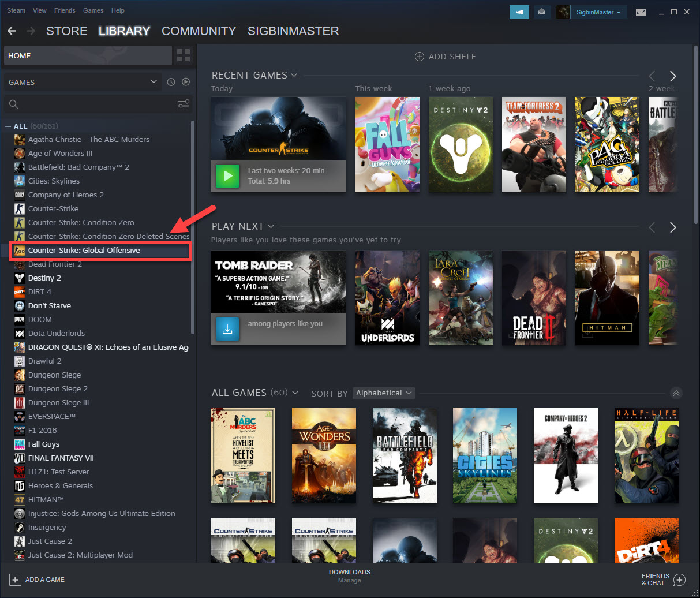
Task: Open the Friends menu
Action: 64,10
